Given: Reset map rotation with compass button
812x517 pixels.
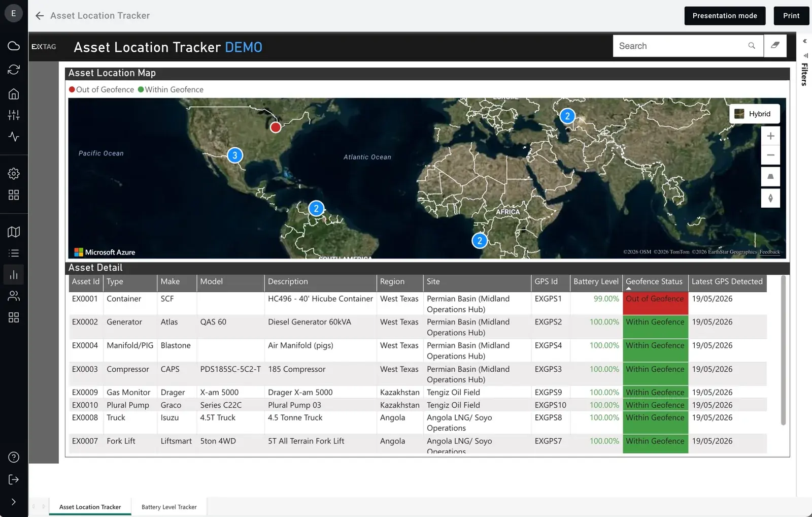Looking at the screenshot, I should click(770, 198).
